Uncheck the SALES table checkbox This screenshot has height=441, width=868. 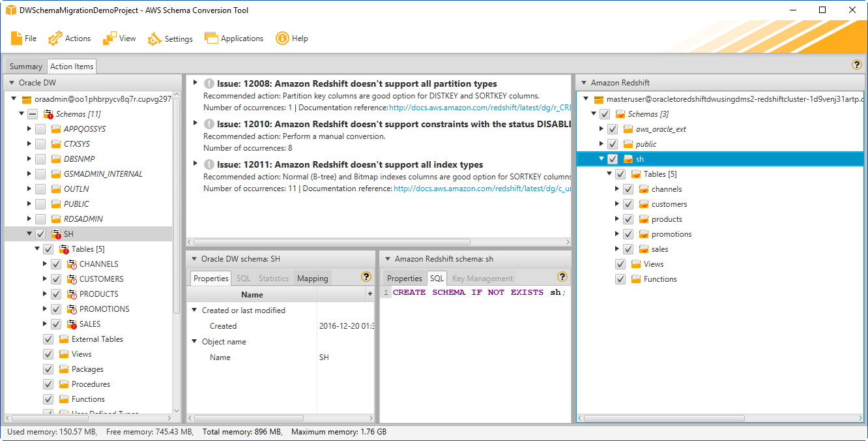coord(56,324)
